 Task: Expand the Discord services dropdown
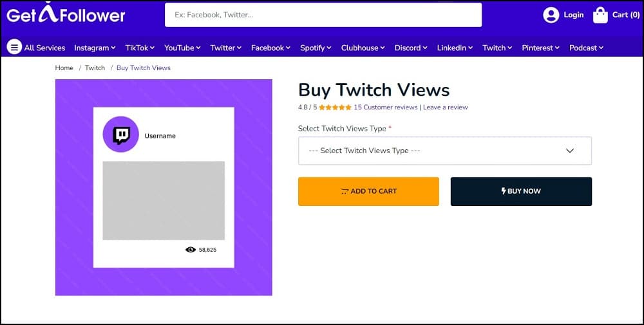[411, 48]
